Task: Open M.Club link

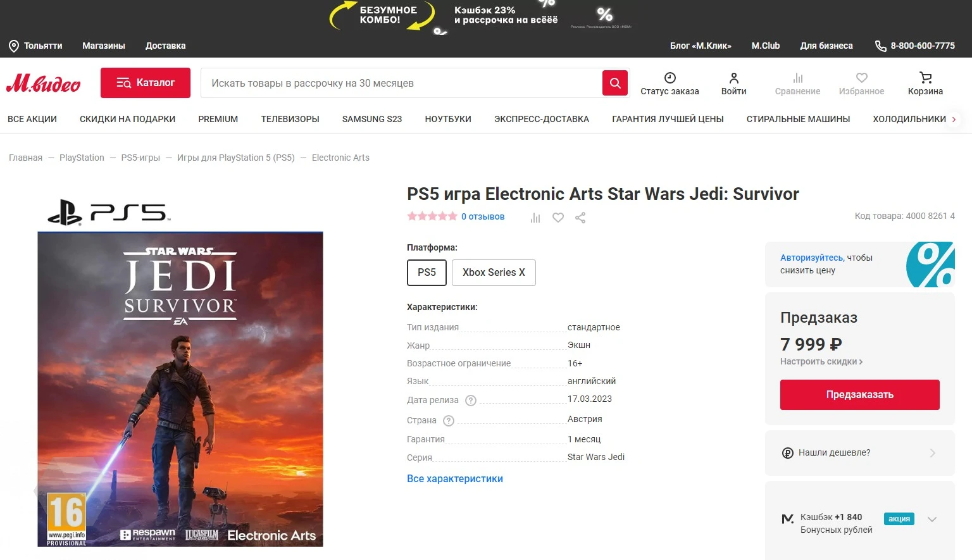Action: (x=766, y=46)
